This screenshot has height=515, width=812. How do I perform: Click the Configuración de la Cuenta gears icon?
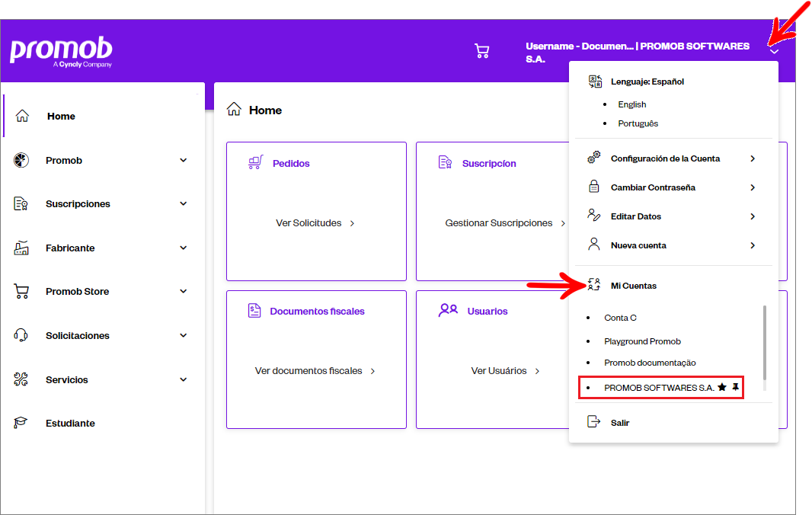(594, 158)
